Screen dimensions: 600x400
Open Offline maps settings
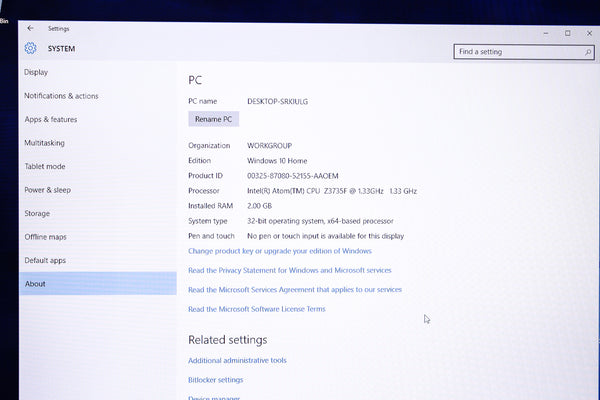point(45,237)
